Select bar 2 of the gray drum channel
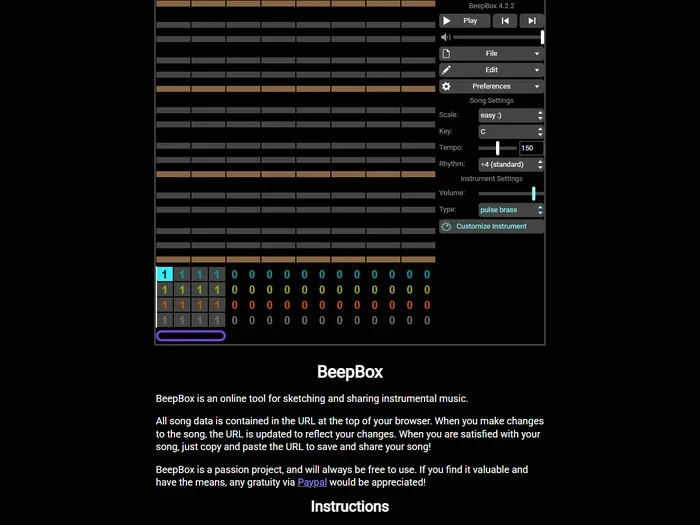 pos(182,320)
